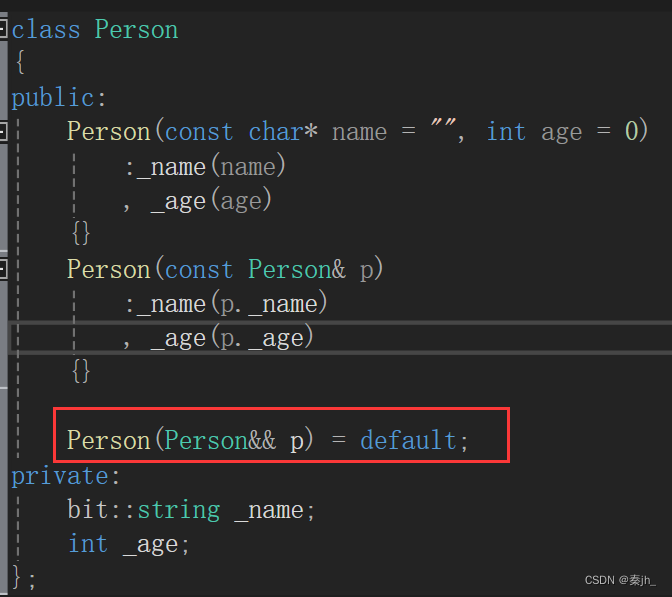Image resolution: width=672 pixels, height=597 pixels.
Task: Click the 'int _age;' member declaration
Action: pos(128,544)
